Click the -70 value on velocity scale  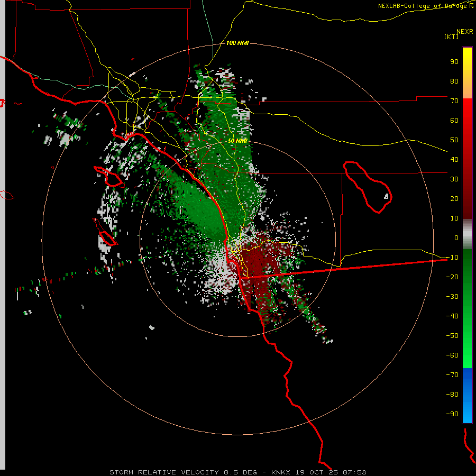pyautogui.click(x=452, y=375)
